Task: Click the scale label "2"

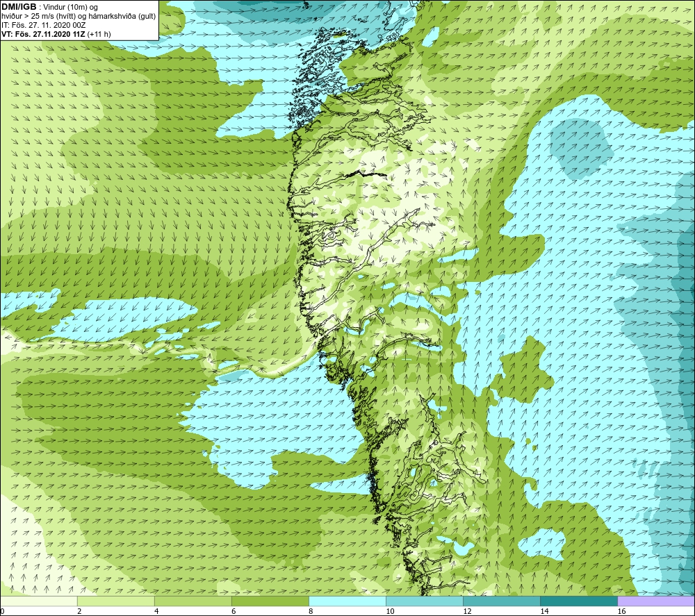Action: (x=79, y=612)
